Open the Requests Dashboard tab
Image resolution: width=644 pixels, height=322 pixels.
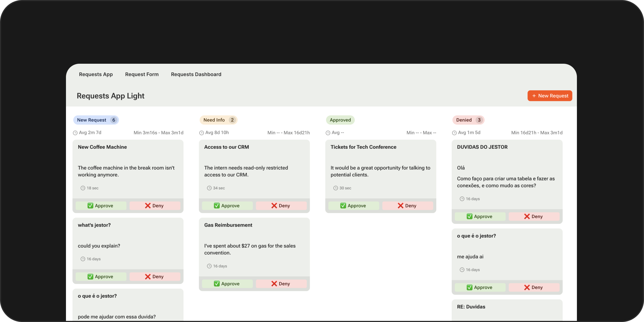(x=196, y=74)
